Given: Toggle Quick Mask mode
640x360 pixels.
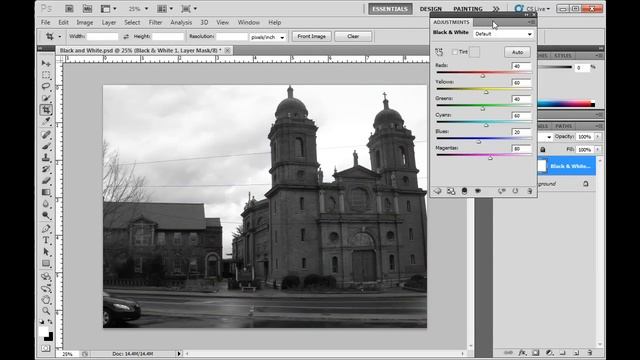Looking at the screenshot, I should click(x=46, y=348).
